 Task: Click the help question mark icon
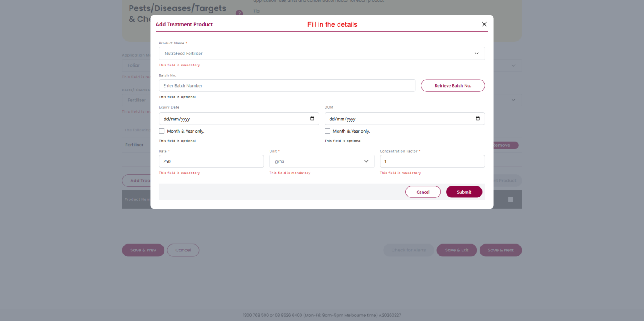(x=239, y=13)
